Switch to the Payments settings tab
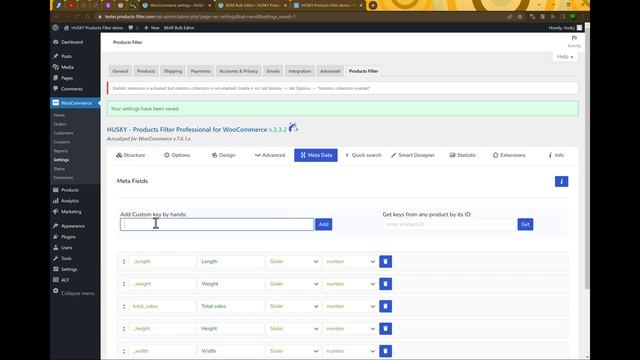Image resolution: width=640 pixels, height=360 pixels. 200,71
